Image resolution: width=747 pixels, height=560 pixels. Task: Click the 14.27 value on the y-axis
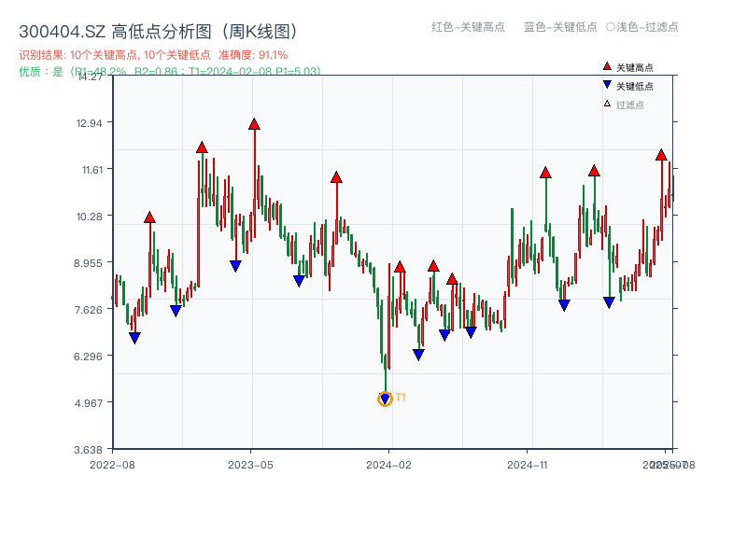(x=91, y=77)
